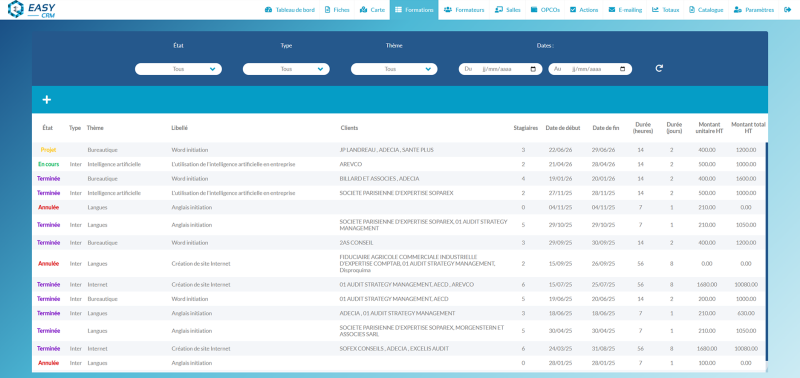
Task: Select the row with Projet status
Action: 399,150
